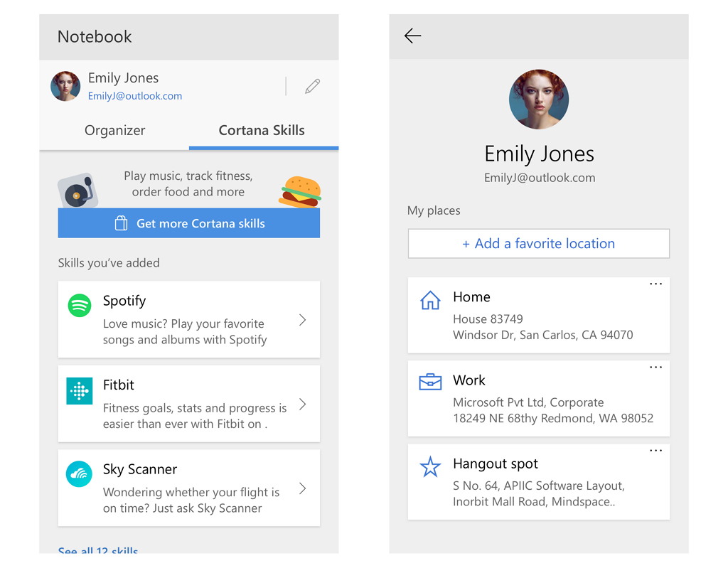Click Add a favorite location button
The width and height of the screenshot is (728, 573).
(x=539, y=243)
